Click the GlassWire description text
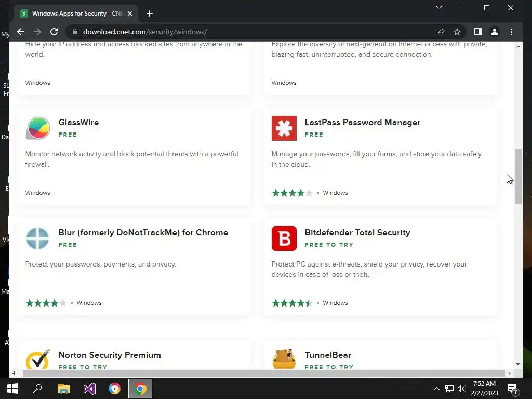The width and height of the screenshot is (532, 399). pyautogui.click(x=131, y=159)
